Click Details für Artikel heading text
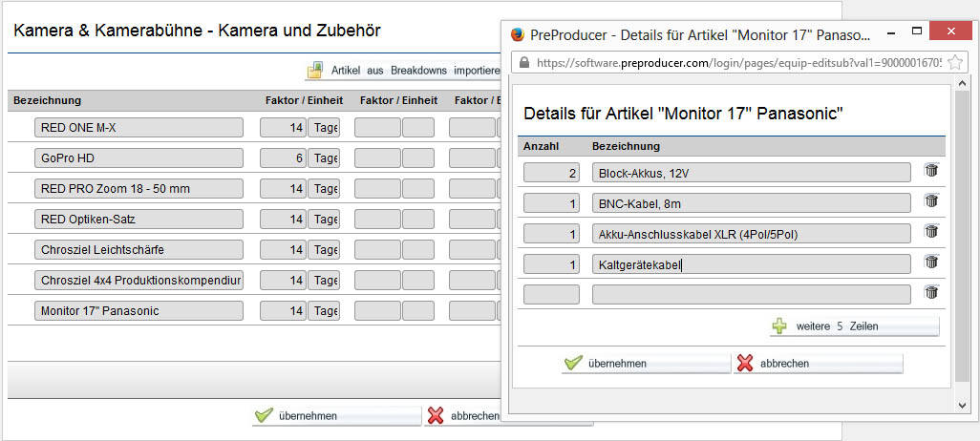Screen dimensions: 980x441 (684, 114)
